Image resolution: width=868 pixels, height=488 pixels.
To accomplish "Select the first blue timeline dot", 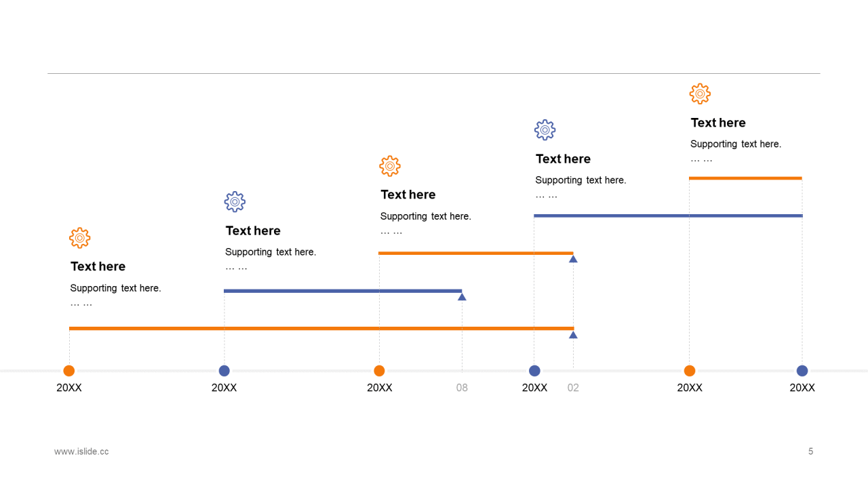I will [224, 371].
